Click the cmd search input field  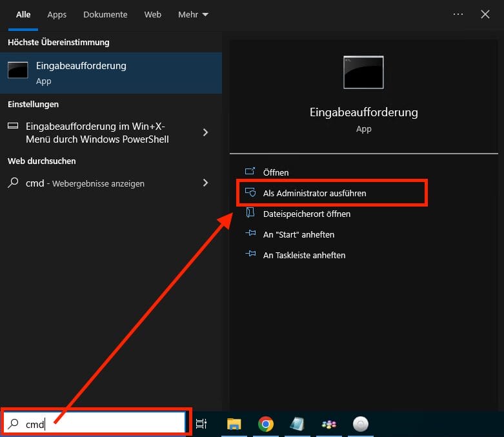point(103,424)
